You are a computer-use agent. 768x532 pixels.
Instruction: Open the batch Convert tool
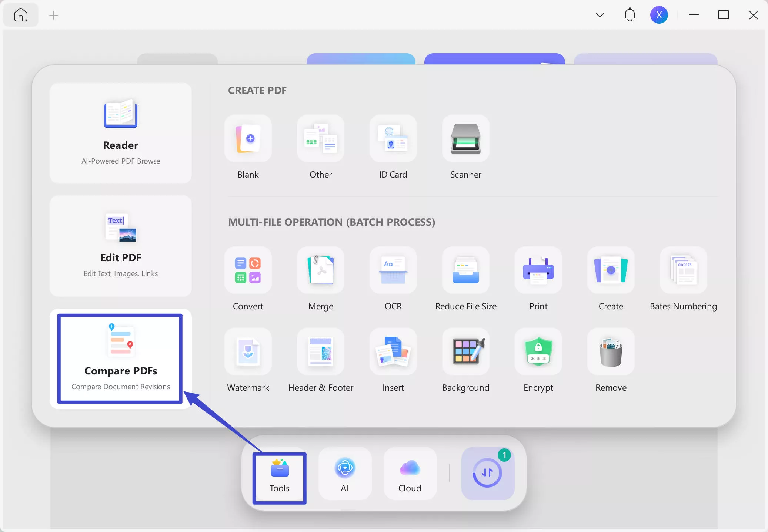click(x=248, y=270)
